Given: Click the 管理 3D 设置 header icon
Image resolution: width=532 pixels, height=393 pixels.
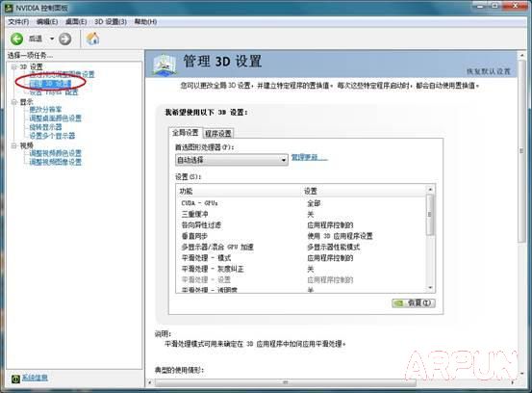Looking at the screenshot, I should (x=165, y=65).
